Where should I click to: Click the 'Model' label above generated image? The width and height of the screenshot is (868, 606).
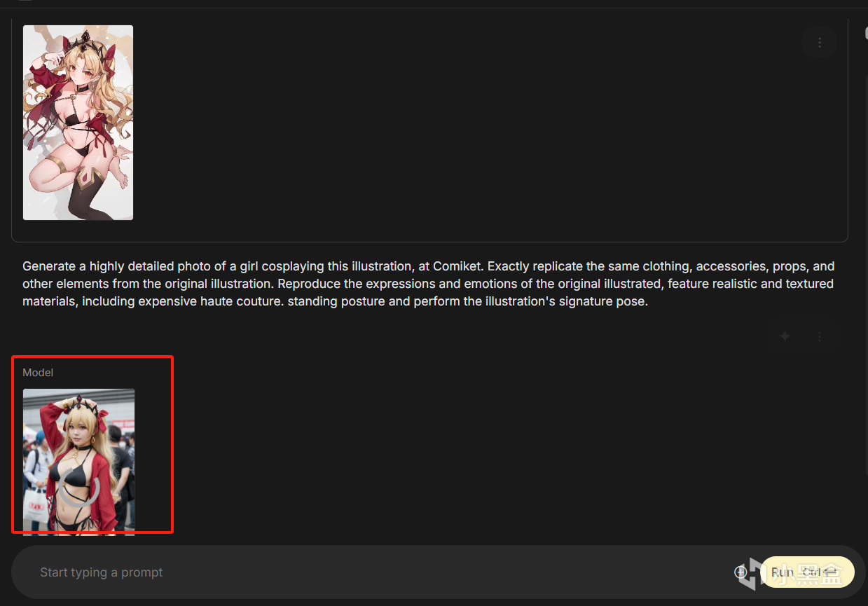pos(38,373)
